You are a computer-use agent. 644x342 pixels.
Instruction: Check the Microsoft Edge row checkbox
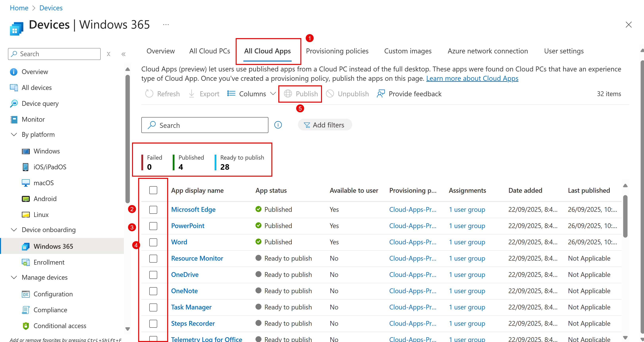(x=153, y=209)
